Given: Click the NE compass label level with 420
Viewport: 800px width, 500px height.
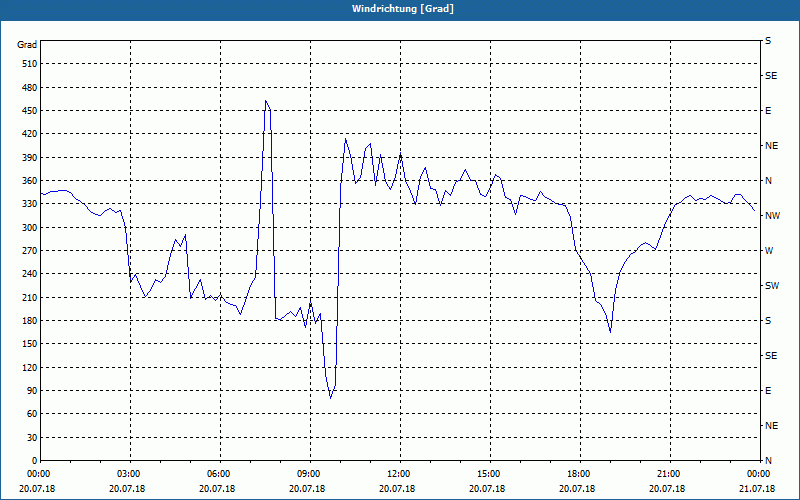Looking at the screenshot, I should [x=772, y=146].
